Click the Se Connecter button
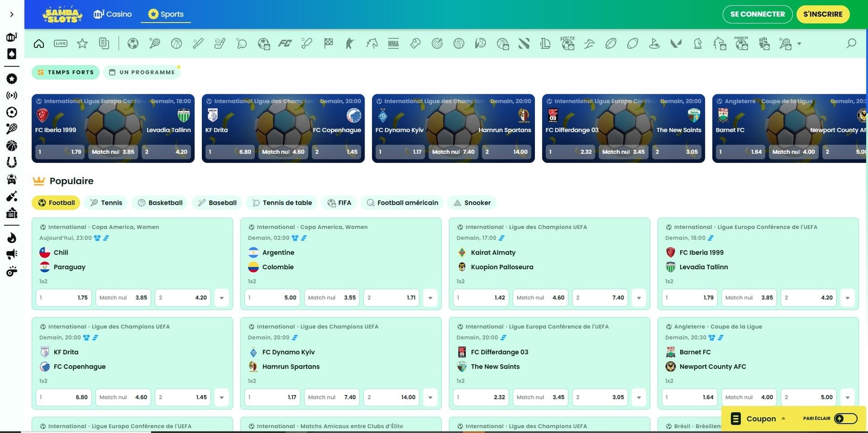 (x=757, y=14)
